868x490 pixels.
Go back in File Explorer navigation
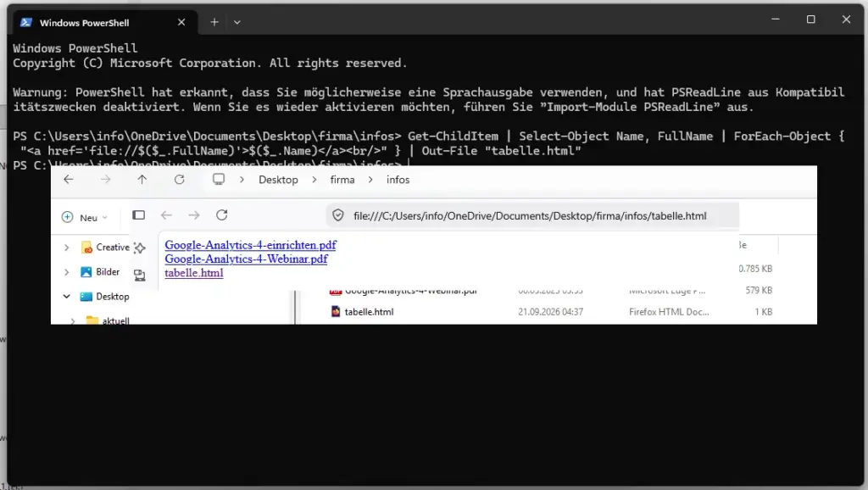coord(69,180)
